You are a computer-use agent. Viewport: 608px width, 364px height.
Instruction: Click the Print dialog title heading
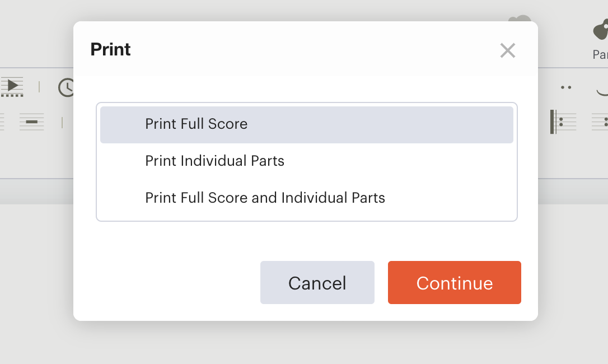110,50
